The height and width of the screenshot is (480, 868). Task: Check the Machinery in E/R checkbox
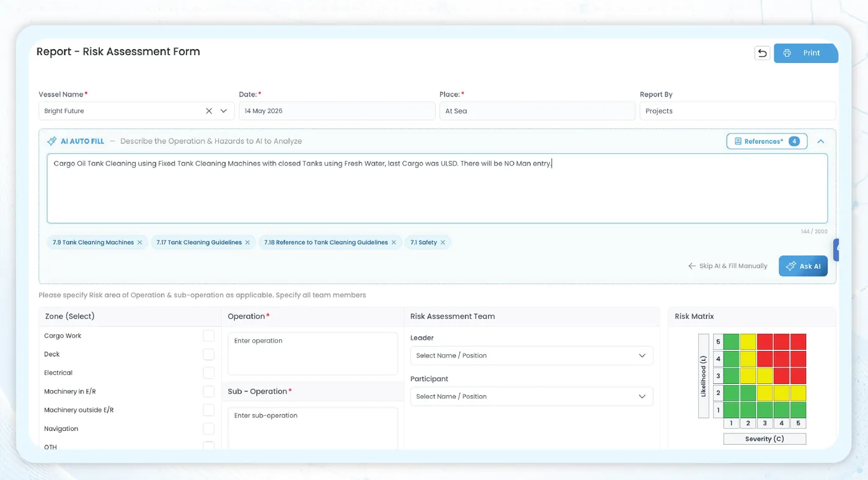pos(208,391)
